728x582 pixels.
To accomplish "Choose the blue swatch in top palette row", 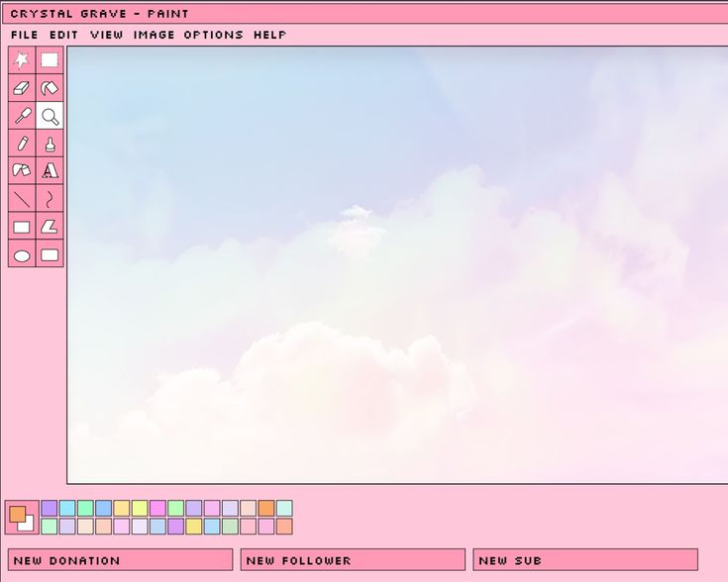I will click(104, 508).
